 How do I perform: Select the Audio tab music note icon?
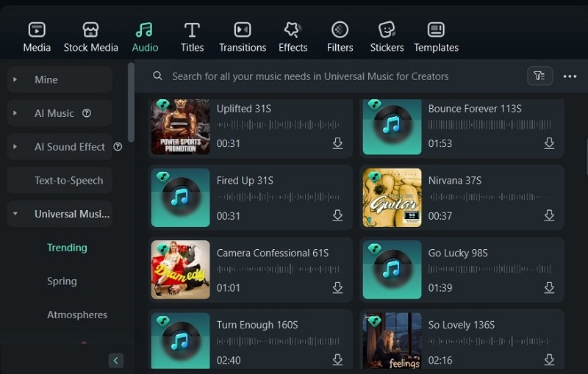pyautogui.click(x=144, y=29)
